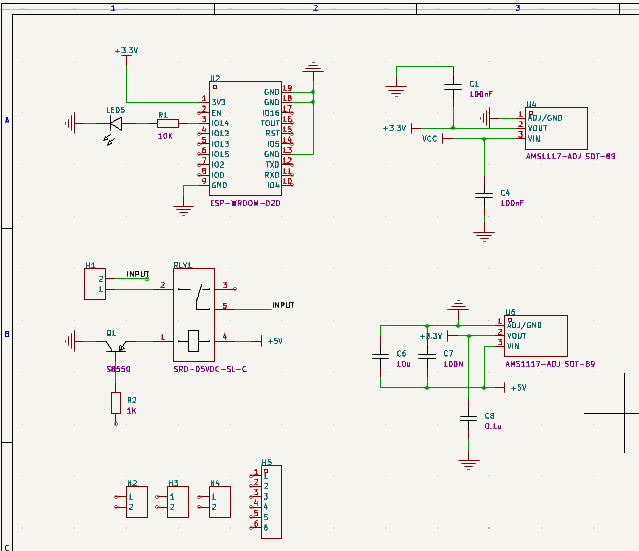
Task: Click the RST pin label on U2
Action: (273, 133)
